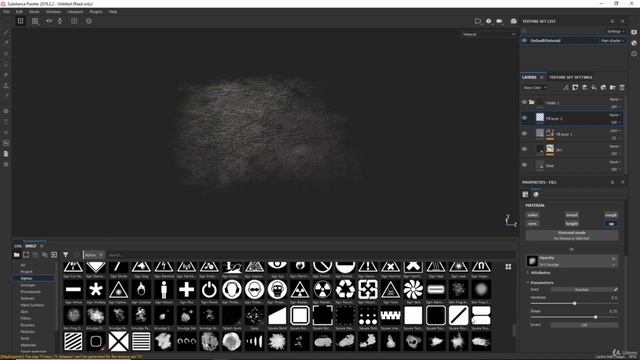Click the Material mode button
The height and width of the screenshot is (360, 640).
pos(571,235)
